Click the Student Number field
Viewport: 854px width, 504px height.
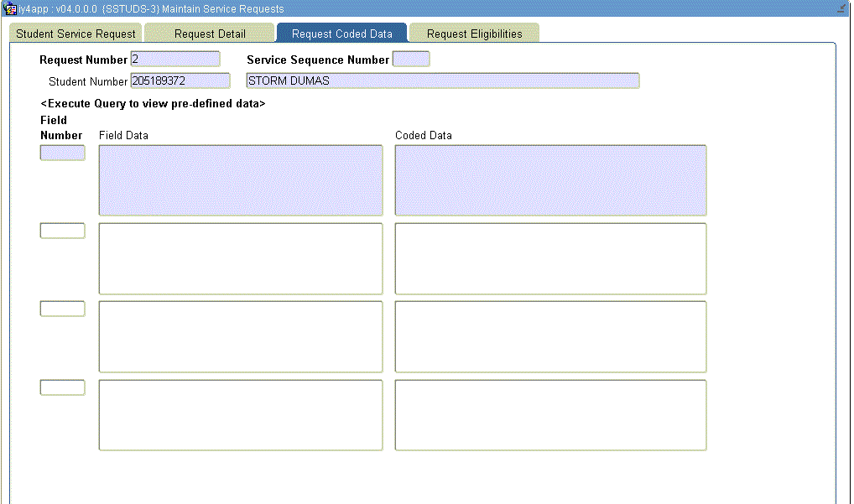coord(180,81)
